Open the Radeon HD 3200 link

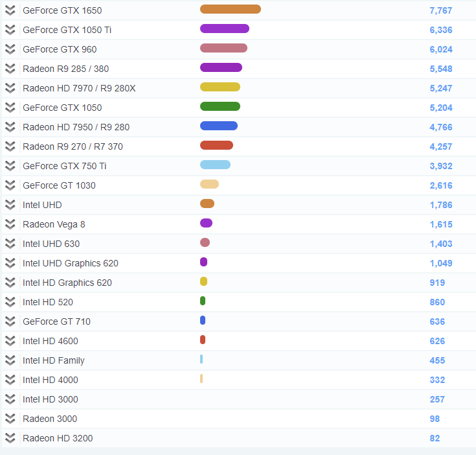click(x=58, y=438)
